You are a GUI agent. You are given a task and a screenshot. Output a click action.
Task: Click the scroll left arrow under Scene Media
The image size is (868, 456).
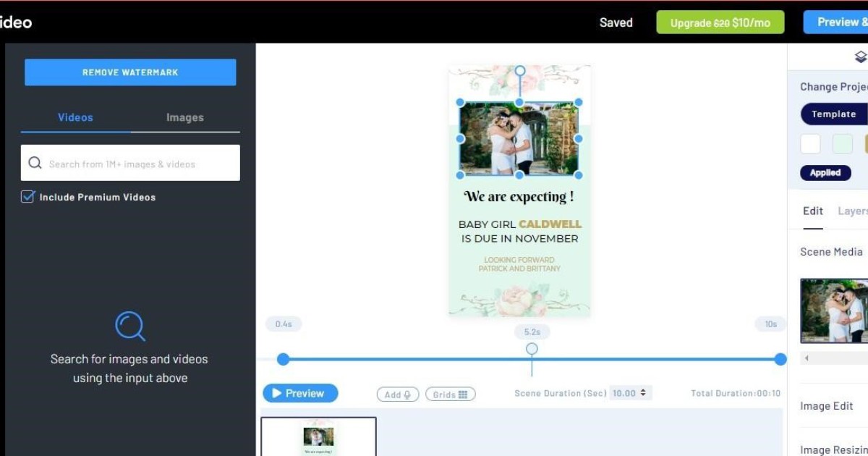pos(807,358)
